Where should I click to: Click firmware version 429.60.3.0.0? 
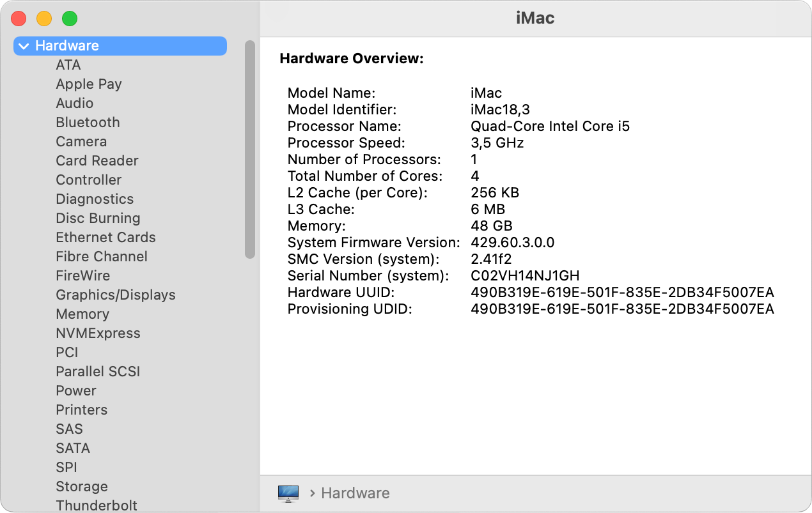[513, 243]
